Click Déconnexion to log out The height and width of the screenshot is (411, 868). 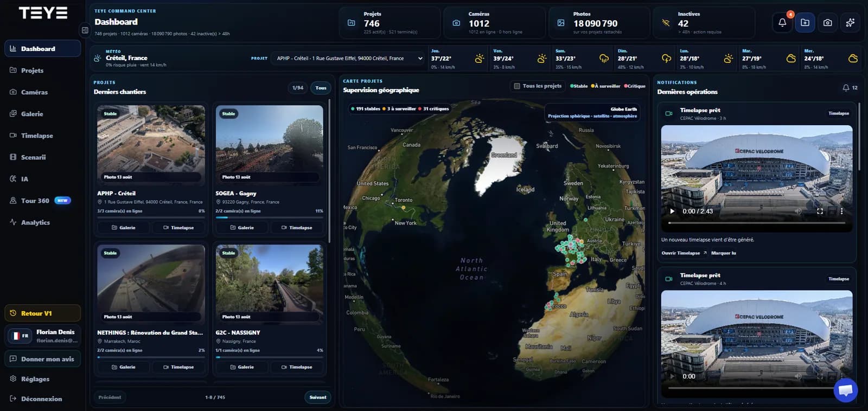coord(43,399)
